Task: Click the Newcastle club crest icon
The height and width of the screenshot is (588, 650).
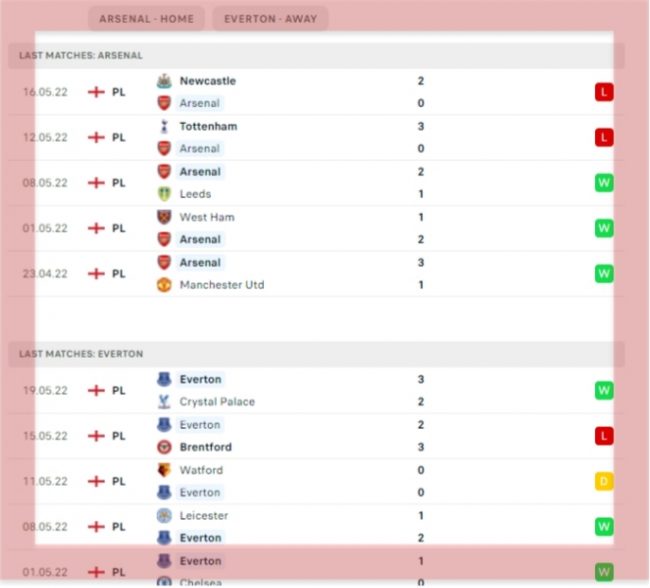Action: pyautogui.click(x=164, y=81)
